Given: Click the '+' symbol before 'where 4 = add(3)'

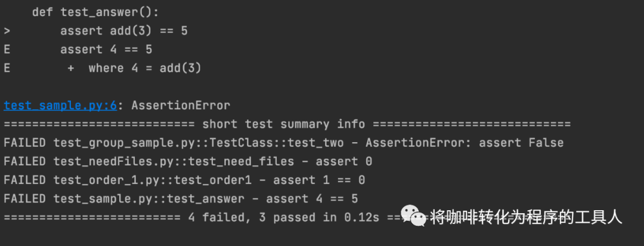Looking at the screenshot, I should coord(70,68).
